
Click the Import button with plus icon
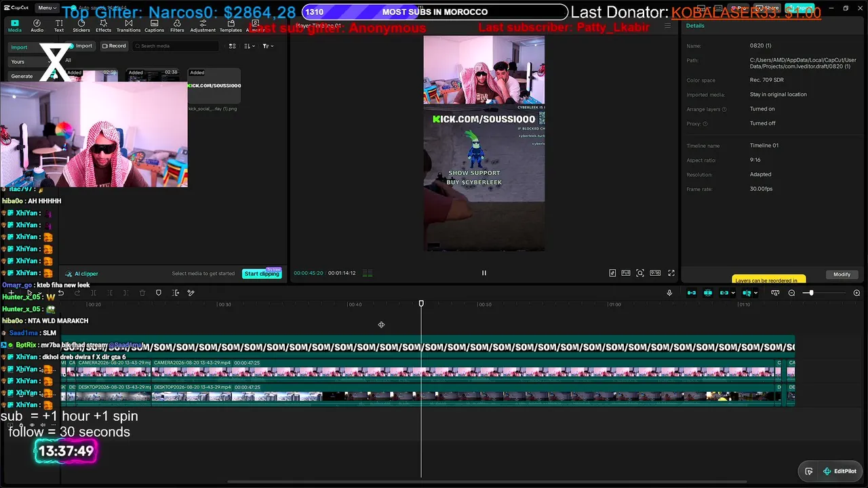point(81,46)
